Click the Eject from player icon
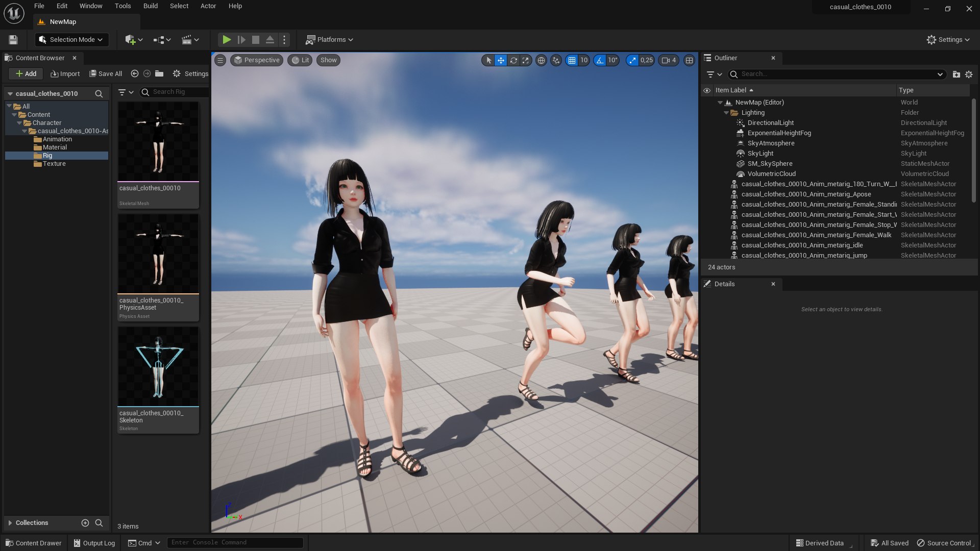The height and width of the screenshot is (551, 980). coord(270,40)
